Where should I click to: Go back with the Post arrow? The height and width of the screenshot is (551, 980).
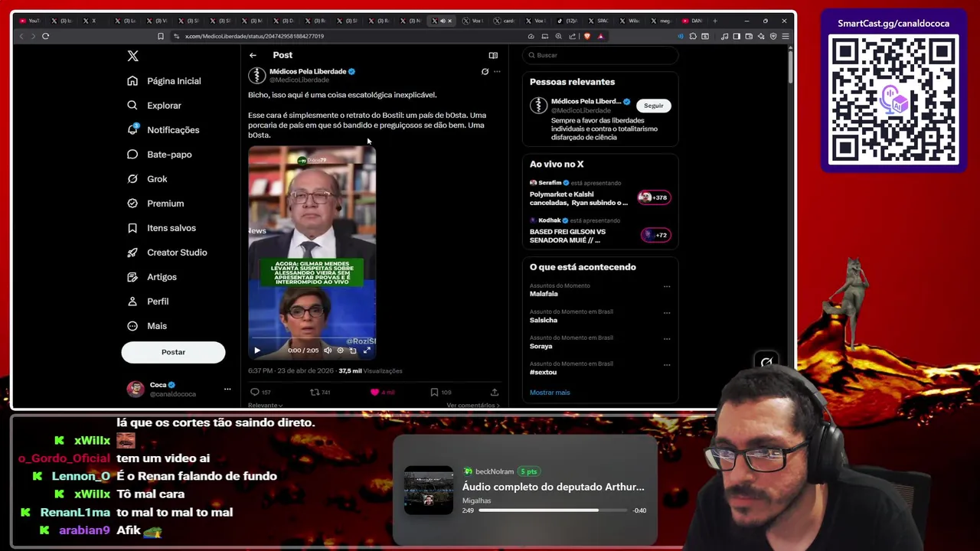(253, 55)
